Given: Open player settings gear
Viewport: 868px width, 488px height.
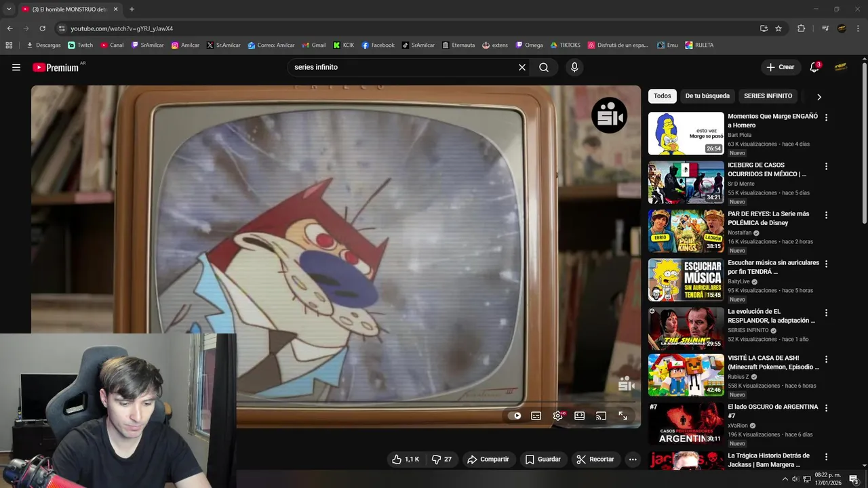Looking at the screenshot, I should pyautogui.click(x=558, y=415).
